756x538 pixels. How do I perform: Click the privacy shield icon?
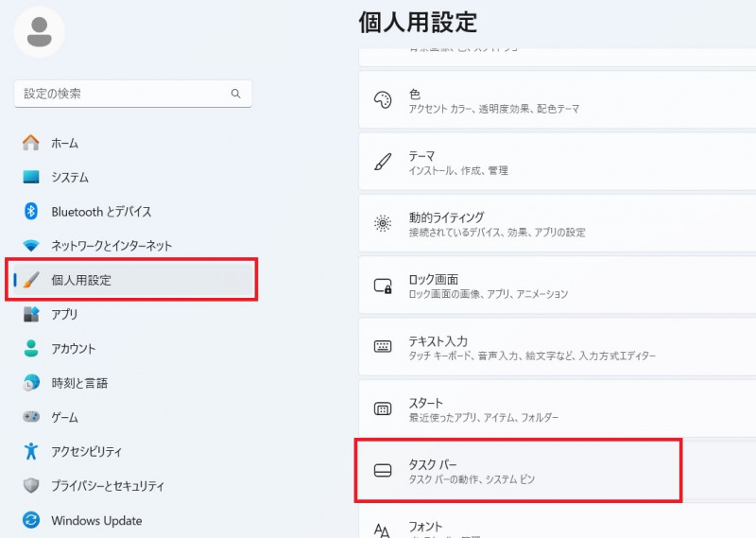pos(31,485)
